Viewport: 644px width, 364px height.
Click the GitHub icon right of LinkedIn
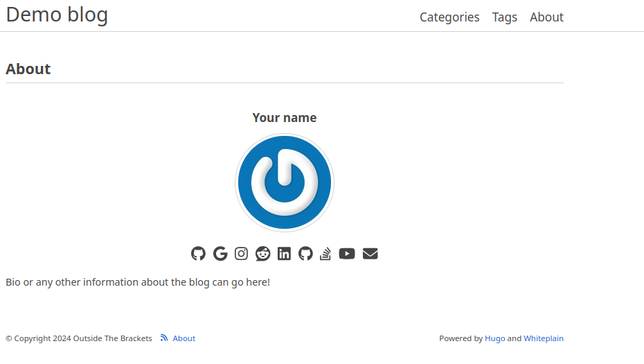305,254
